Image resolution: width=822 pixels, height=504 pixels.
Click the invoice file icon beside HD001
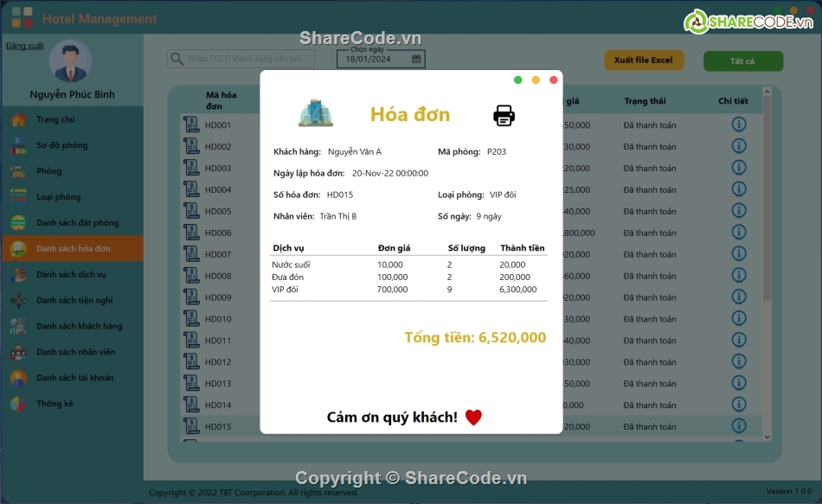[x=191, y=124]
